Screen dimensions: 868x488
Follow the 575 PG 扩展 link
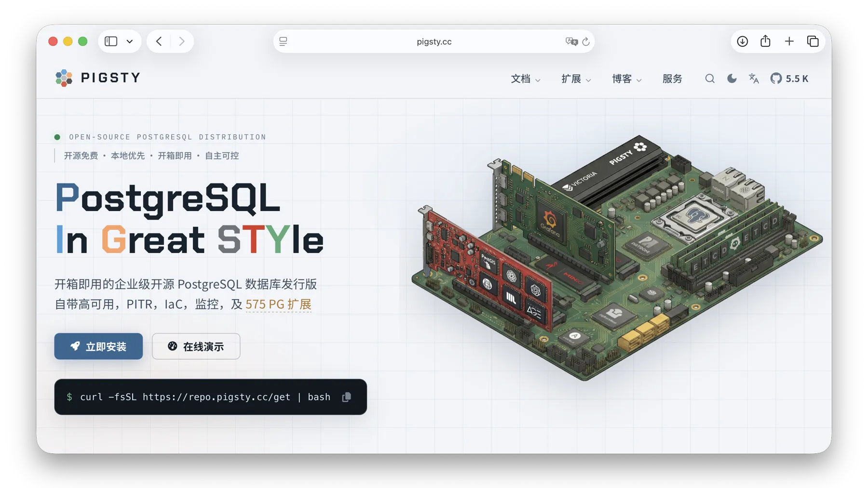[278, 304]
